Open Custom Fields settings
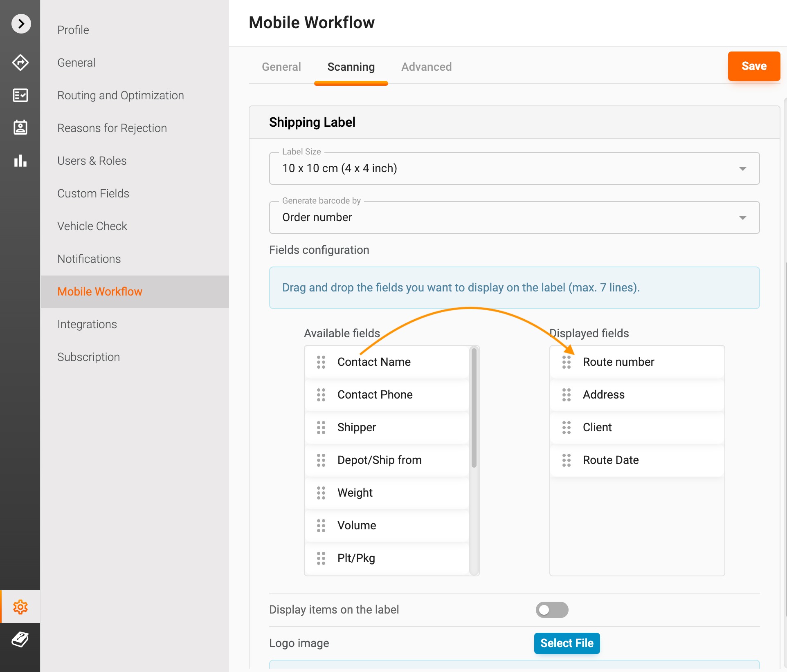The height and width of the screenshot is (672, 787). 93,194
